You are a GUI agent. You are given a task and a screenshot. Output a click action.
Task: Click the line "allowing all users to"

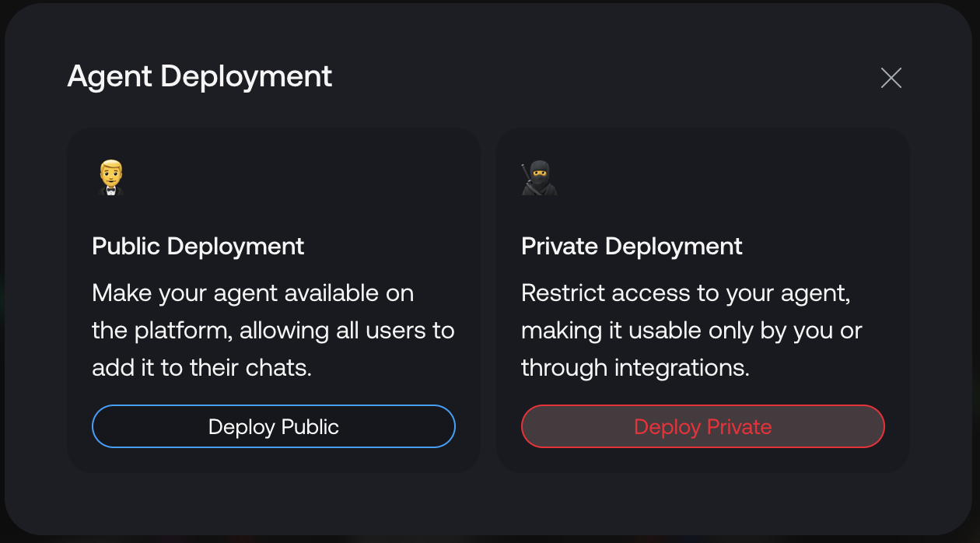[346, 331]
